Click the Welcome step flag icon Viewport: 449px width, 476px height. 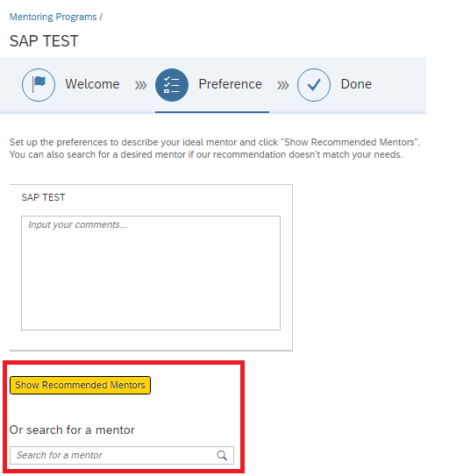tap(39, 85)
